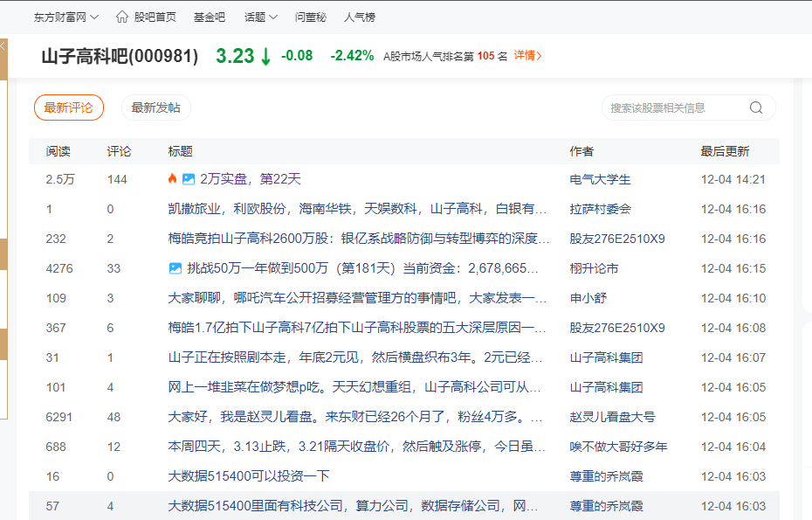The width and height of the screenshot is (812, 520).
Task: Expand the 东方财富网 dropdown
Action: [65, 17]
